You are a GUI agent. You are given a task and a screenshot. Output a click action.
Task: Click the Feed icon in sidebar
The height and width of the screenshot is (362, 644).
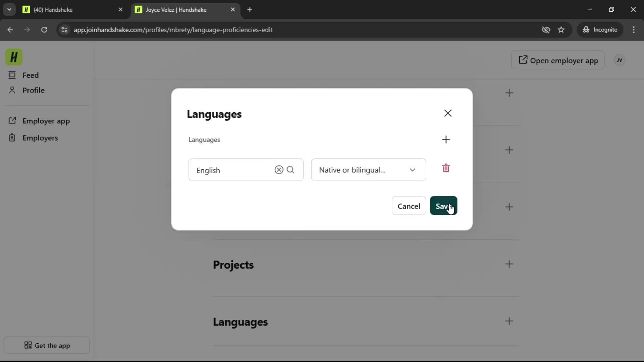tap(12, 75)
